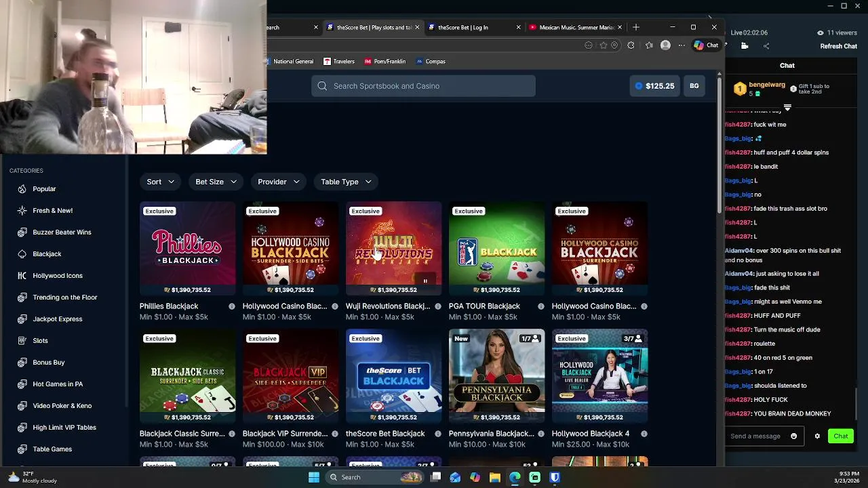
Task: Open info for Blackjack VIP Surrender
Action: click(335, 434)
